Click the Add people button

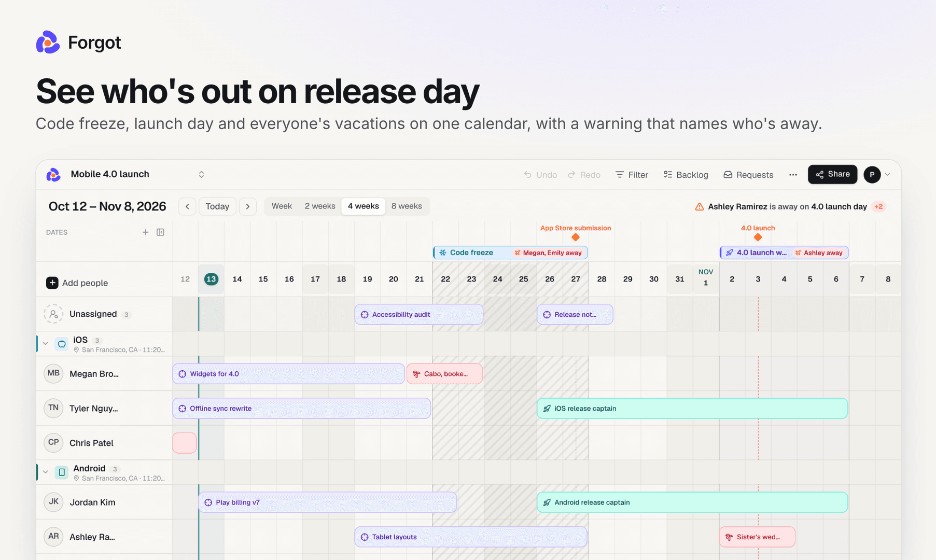tap(77, 283)
